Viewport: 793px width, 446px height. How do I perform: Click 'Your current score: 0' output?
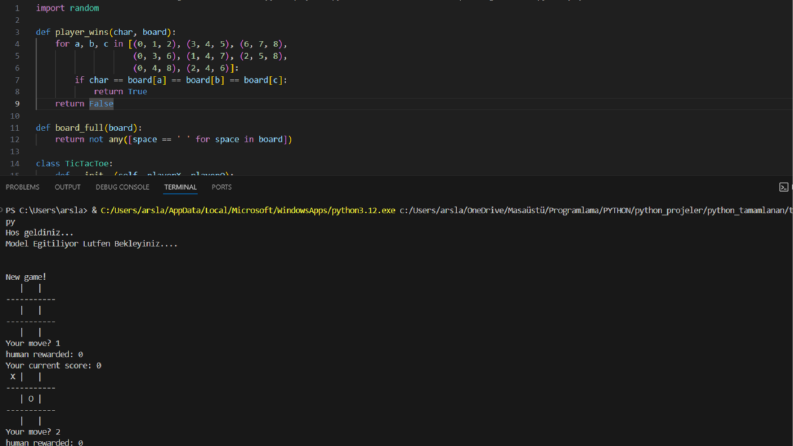click(53, 366)
